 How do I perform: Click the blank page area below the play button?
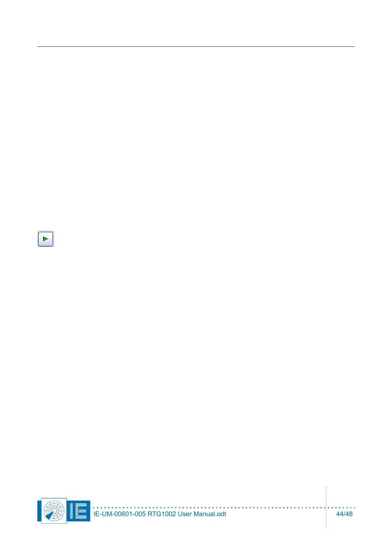196,363
